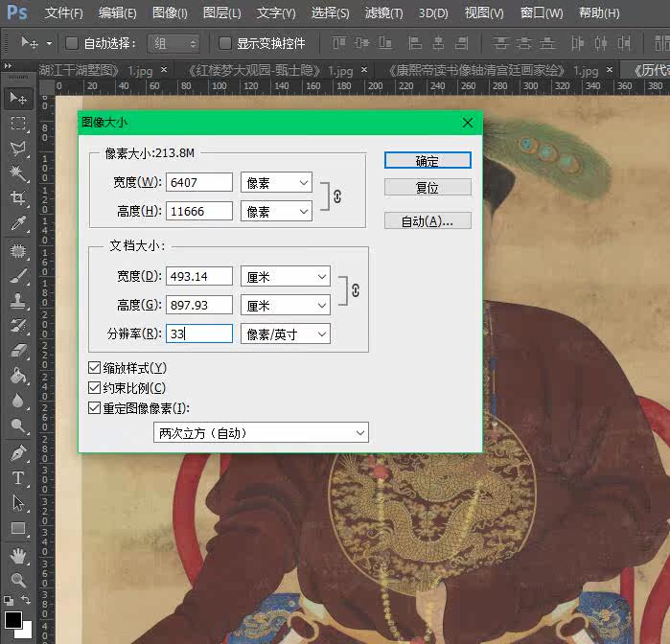The height and width of the screenshot is (644, 670).
Task: Select the Healing Brush tool
Action: tap(18, 251)
